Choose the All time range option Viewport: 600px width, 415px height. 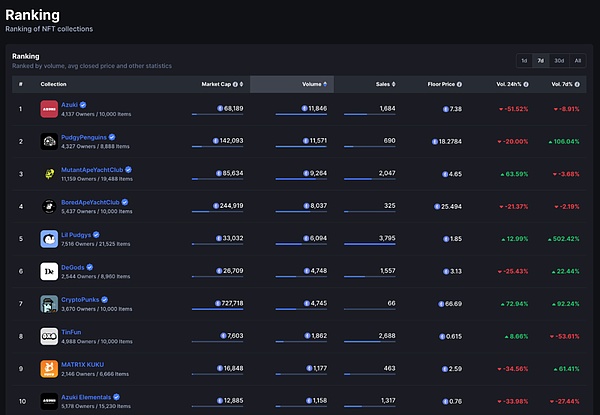(x=576, y=60)
